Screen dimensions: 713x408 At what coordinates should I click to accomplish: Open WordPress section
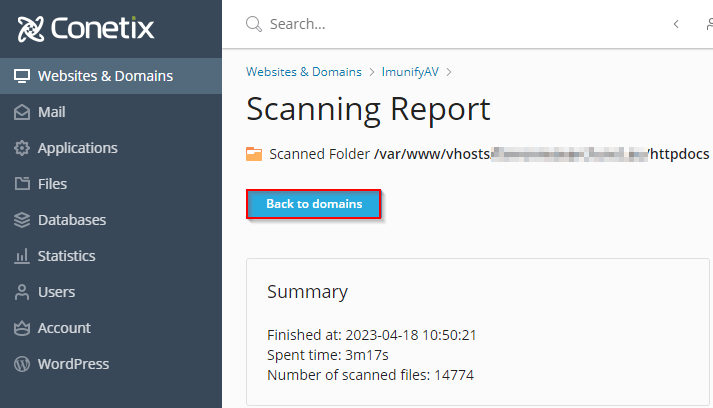111,364
